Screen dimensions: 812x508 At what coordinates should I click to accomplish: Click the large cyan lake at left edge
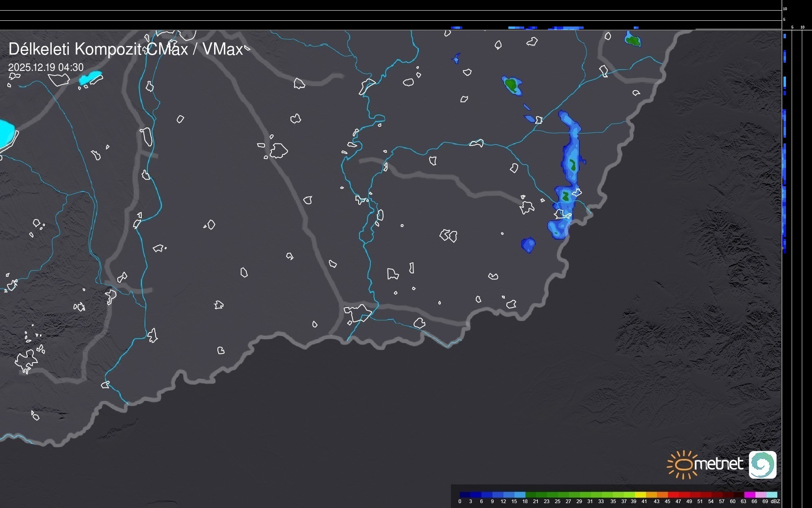click(6, 133)
